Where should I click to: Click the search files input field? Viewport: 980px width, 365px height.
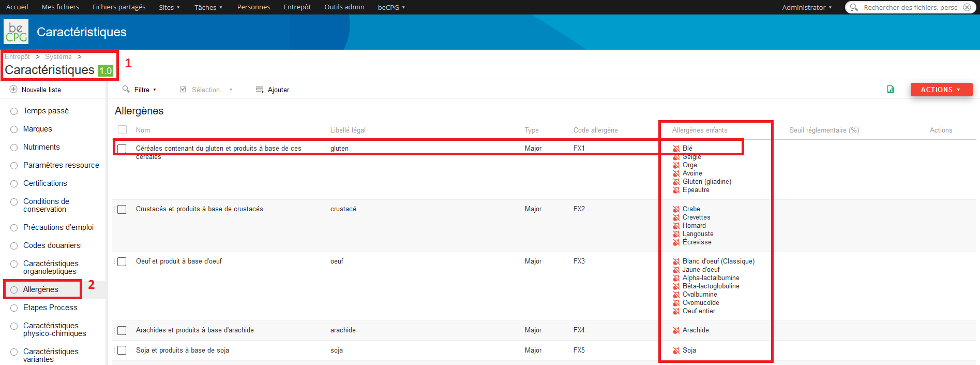[x=910, y=7]
